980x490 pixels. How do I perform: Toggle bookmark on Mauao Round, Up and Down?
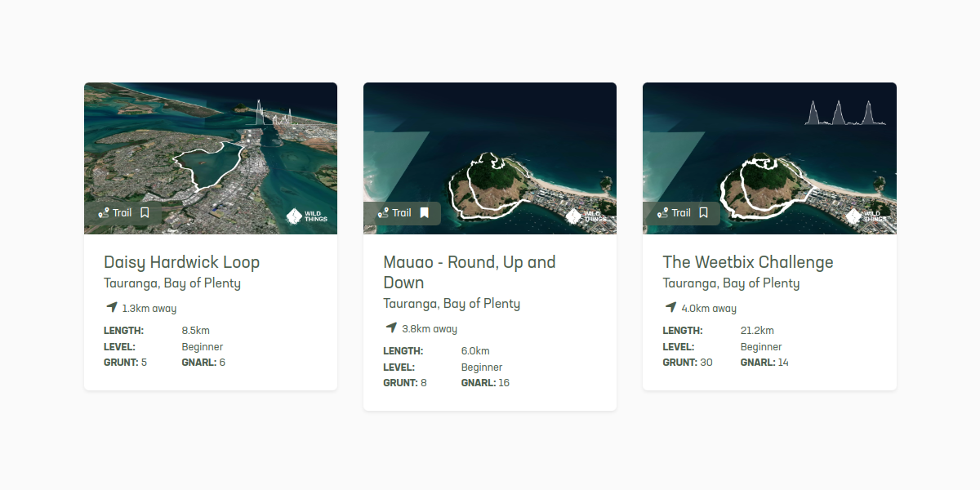point(424,212)
